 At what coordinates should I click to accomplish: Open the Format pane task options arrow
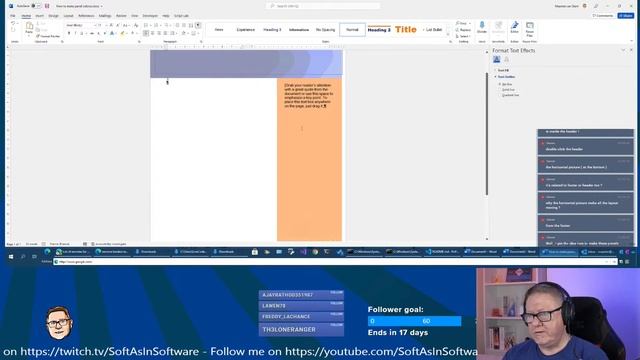coord(623,50)
